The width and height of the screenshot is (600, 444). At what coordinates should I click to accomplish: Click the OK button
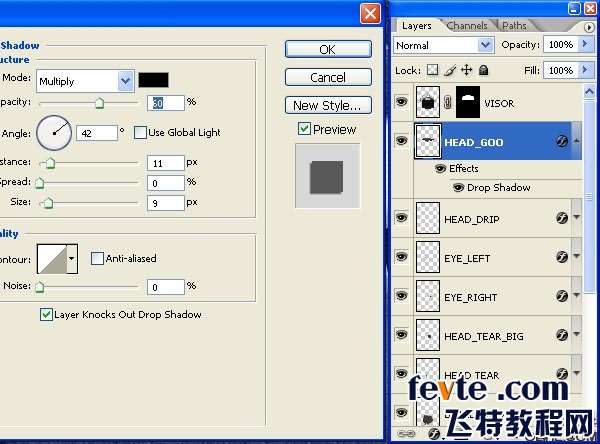(x=327, y=49)
